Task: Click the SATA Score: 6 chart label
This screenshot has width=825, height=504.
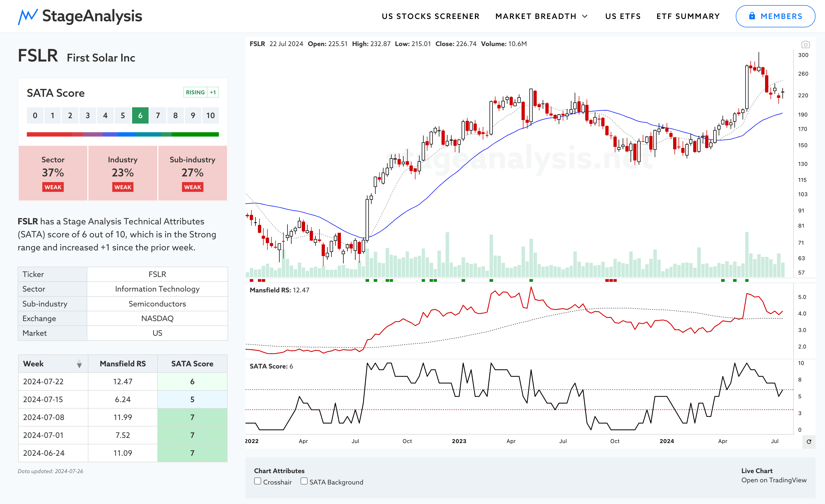Action: pos(271,366)
